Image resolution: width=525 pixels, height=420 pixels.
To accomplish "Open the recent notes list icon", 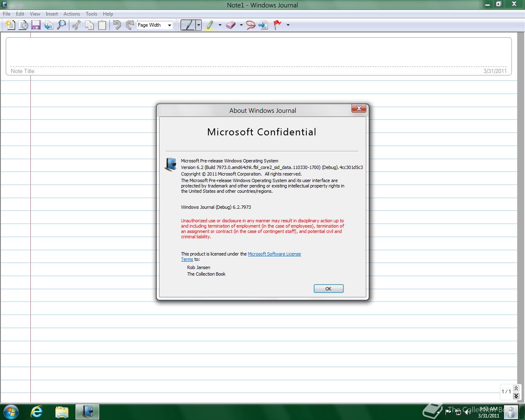I will click(x=23, y=25).
